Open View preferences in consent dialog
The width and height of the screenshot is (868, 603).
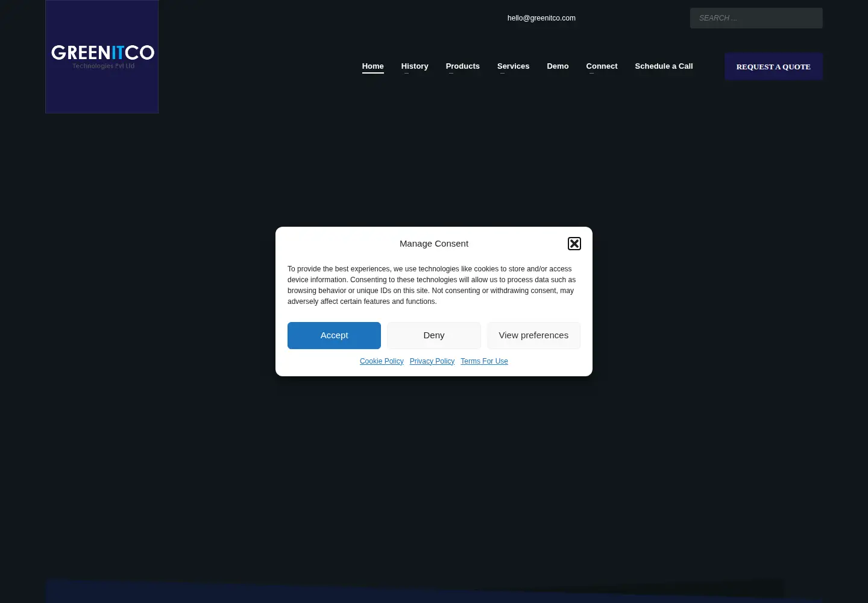(x=533, y=335)
